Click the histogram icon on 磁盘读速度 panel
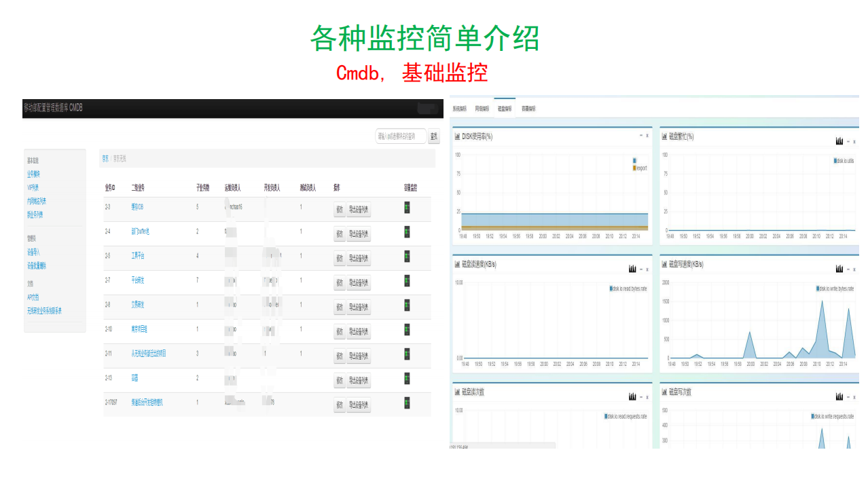 pos(632,267)
